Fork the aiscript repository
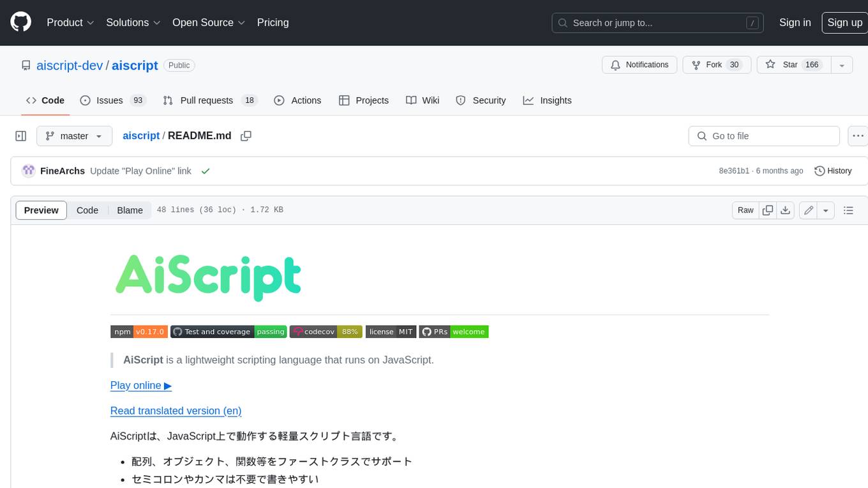This screenshot has height=488, width=868. pos(717,65)
